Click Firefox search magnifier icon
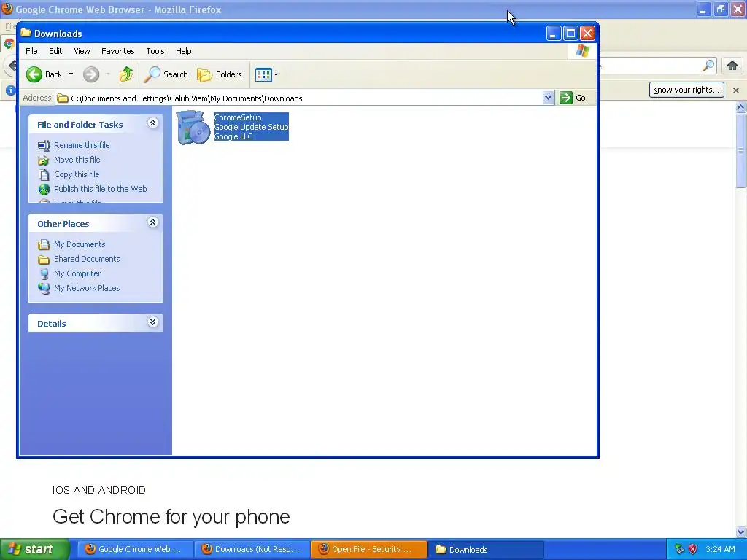The height and width of the screenshot is (560, 747). [708, 66]
